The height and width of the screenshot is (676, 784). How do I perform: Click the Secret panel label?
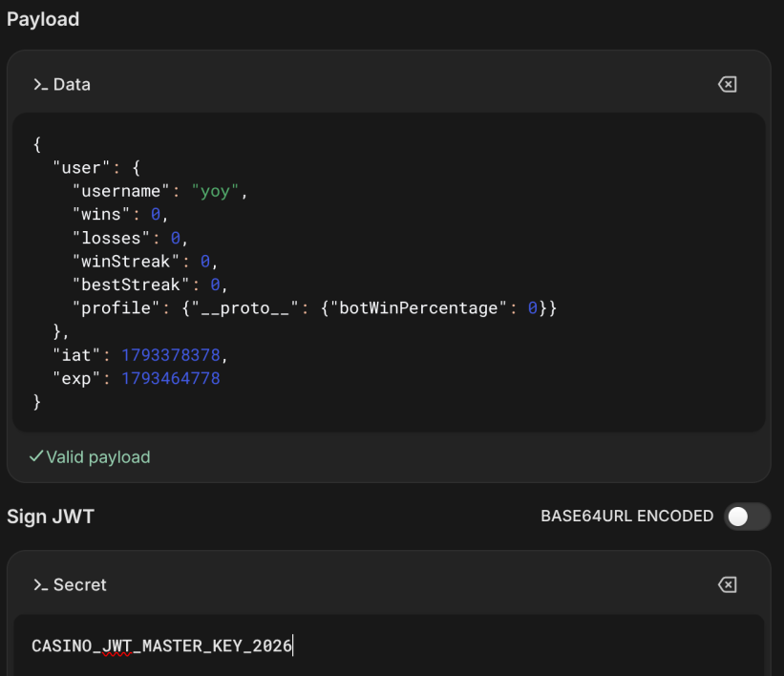(80, 584)
